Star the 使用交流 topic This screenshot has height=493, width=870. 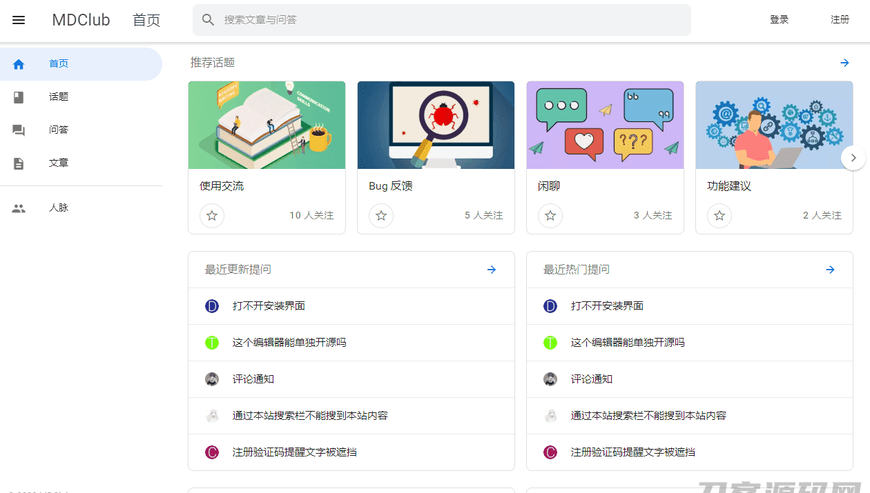click(x=211, y=215)
